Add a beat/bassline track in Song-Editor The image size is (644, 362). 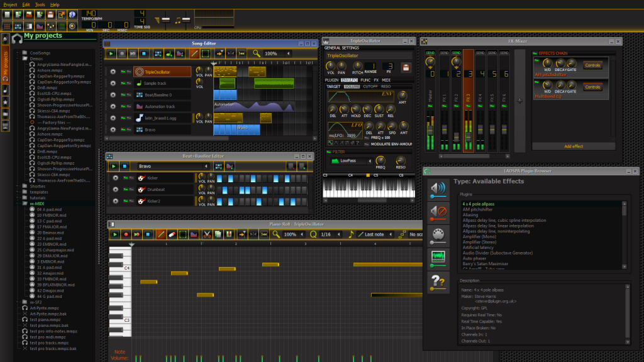(158, 53)
